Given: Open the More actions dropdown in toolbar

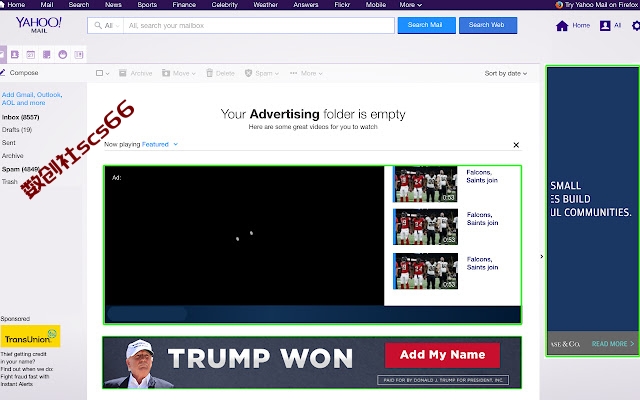Looking at the screenshot, I should pos(306,73).
